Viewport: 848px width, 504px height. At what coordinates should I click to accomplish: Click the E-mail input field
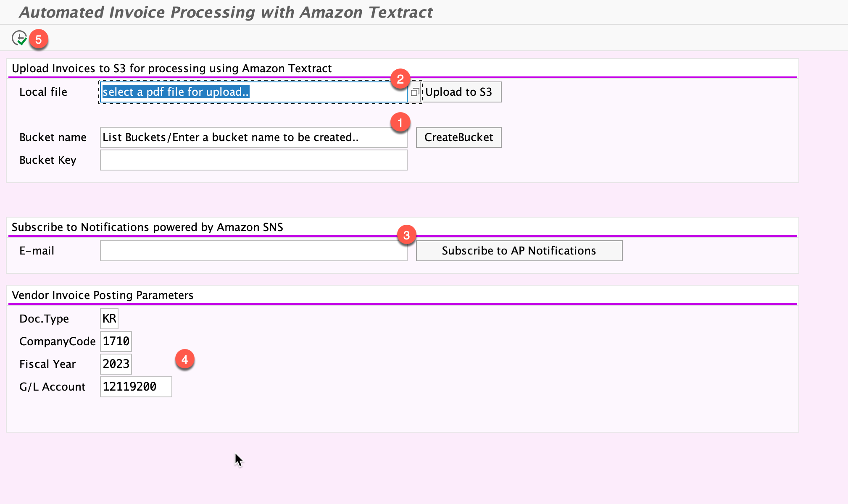[x=253, y=251]
